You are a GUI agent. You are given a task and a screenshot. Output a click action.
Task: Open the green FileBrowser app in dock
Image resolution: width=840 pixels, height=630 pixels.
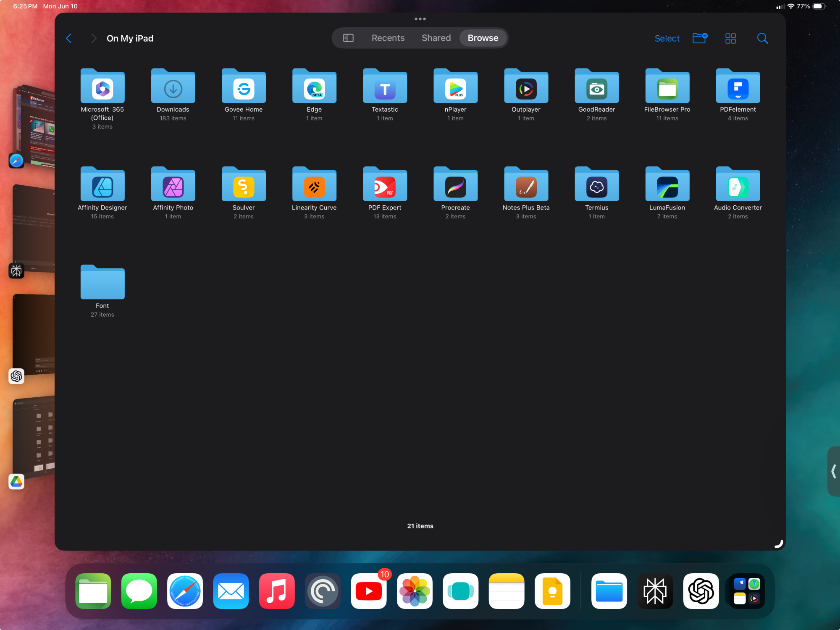pyautogui.click(x=93, y=591)
